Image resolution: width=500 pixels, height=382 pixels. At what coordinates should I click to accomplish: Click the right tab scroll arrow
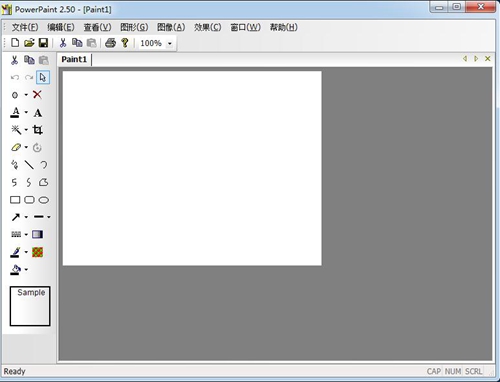(476, 59)
